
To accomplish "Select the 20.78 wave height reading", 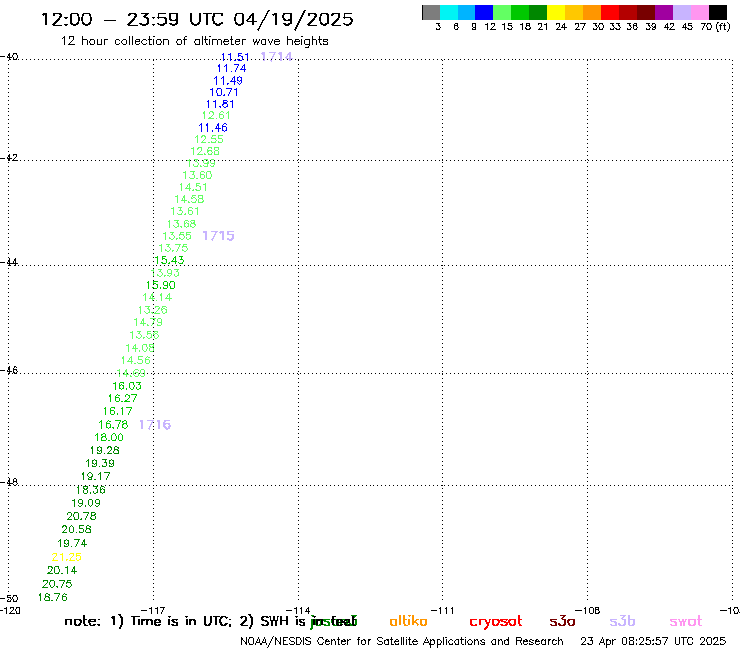I will point(81,516).
